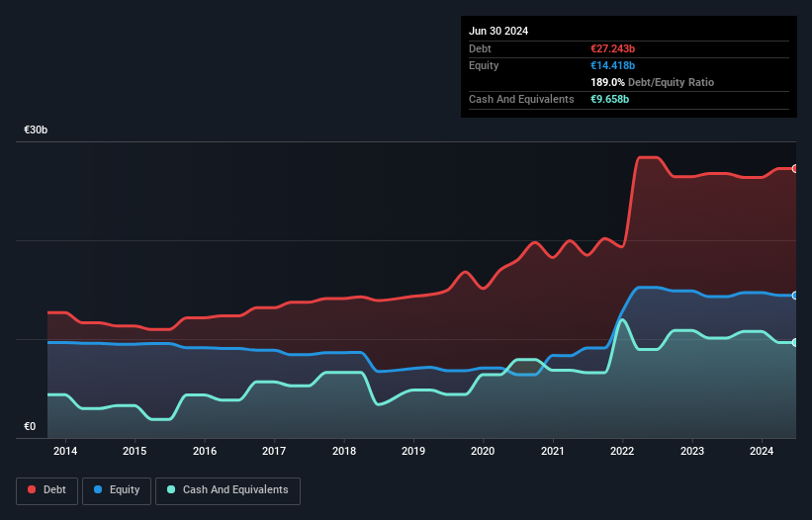The image size is (812, 520).
Task: Click the Jun 30 2024 tooltip date
Action: click(498, 31)
